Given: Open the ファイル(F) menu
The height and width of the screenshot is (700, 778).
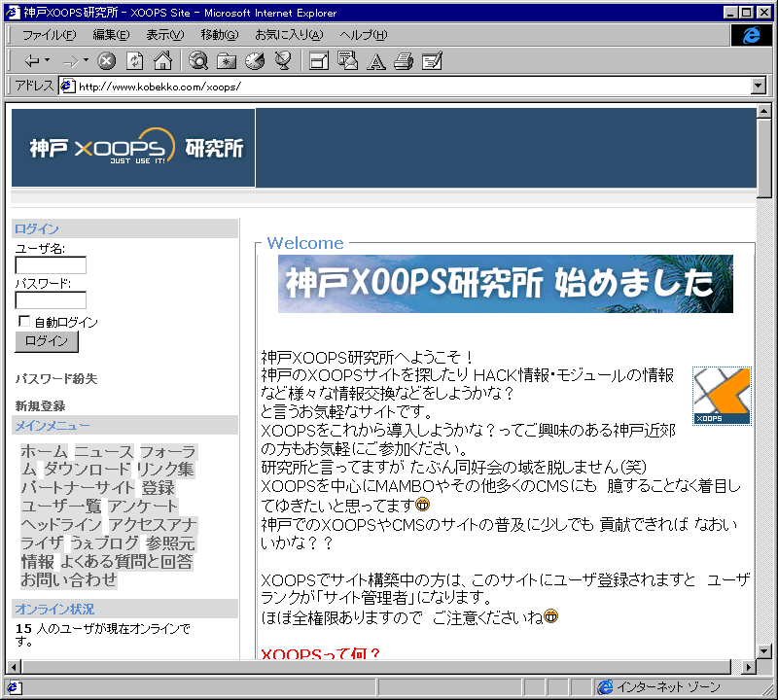Looking at the screenshot, I should coord(50,35).
